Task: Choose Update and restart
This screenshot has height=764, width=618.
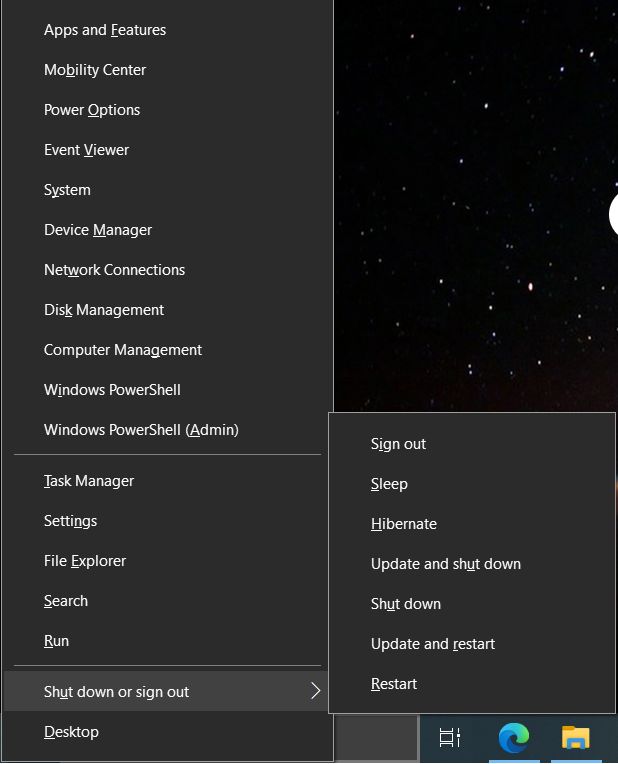Action: [x=472, y=644]
